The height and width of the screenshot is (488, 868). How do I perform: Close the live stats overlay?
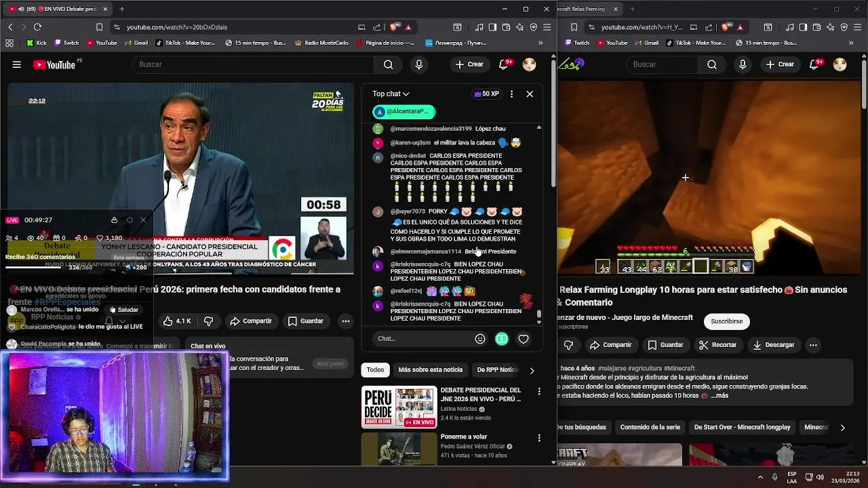point(143,220)
